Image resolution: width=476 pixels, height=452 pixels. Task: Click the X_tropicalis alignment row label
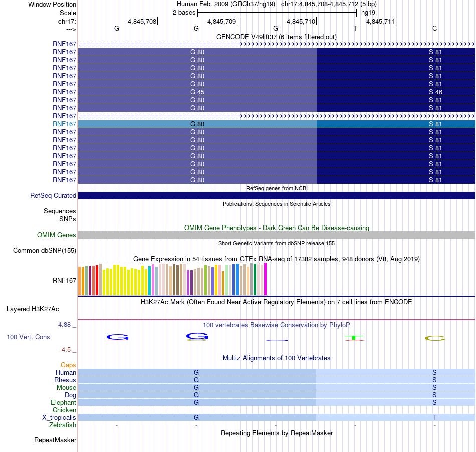(59, 418)
